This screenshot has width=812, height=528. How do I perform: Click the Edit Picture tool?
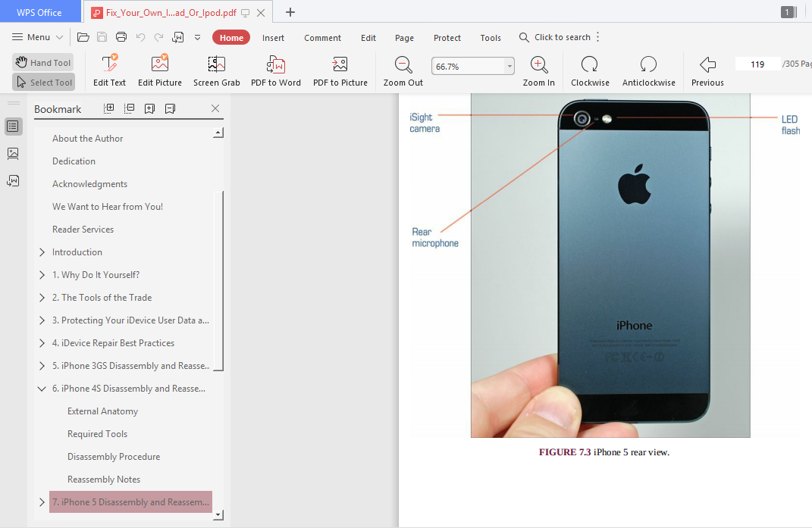(x=159, y=70)
